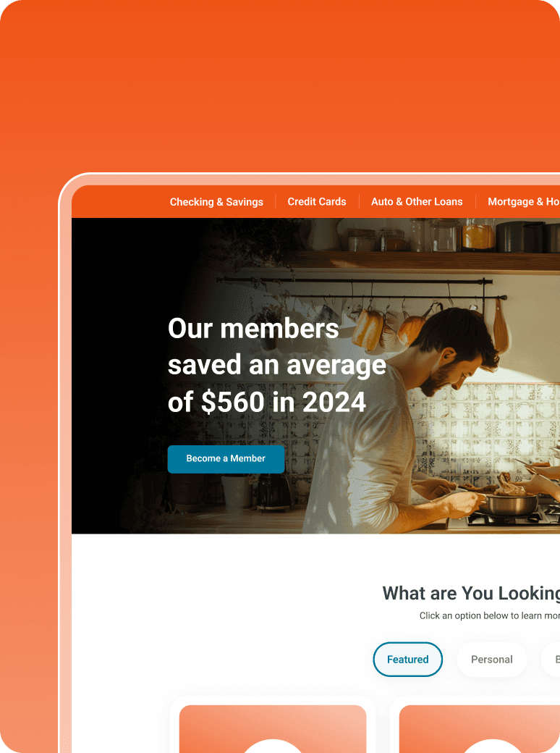
Task: Select the Featured filter pill
Action: 408,660
